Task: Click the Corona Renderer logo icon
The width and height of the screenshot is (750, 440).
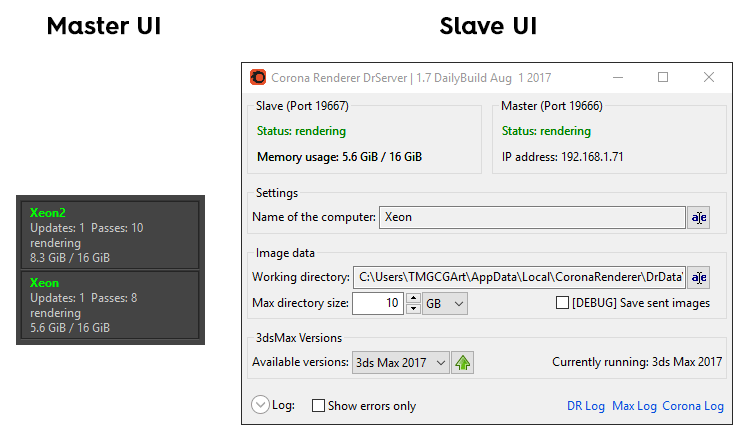Action: [258, 77]
